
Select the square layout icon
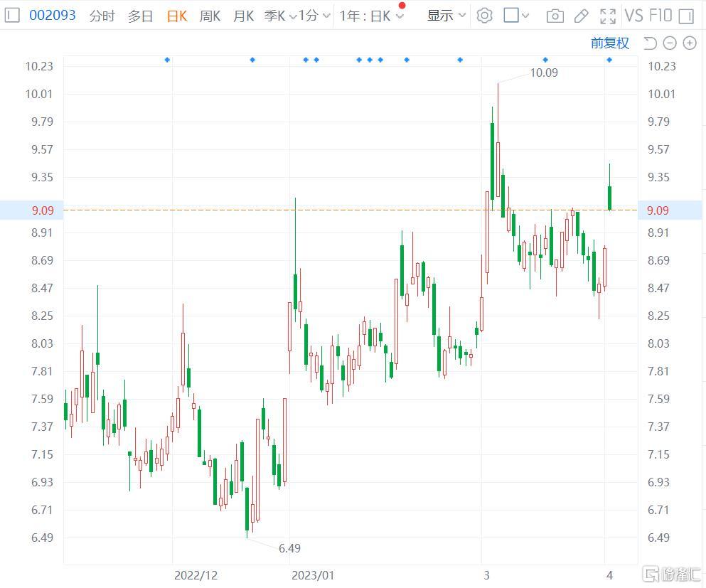(511, 16)
